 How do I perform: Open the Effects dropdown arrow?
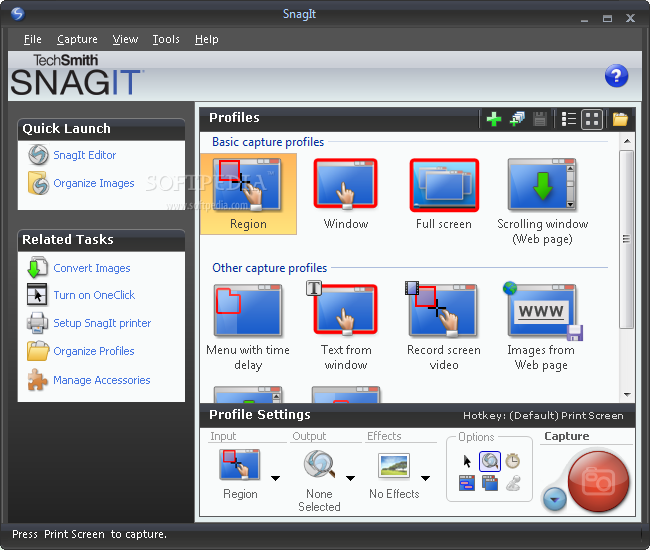coord(425,478)
